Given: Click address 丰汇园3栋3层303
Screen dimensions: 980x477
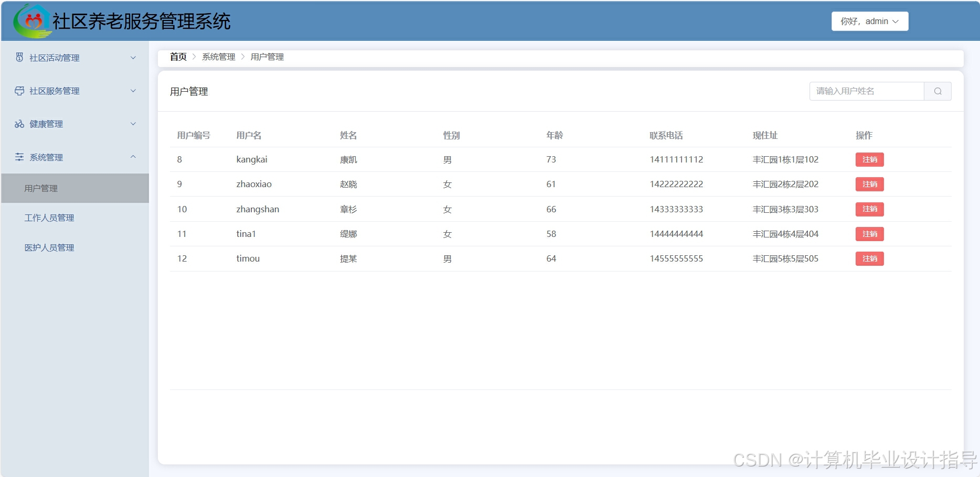Looking at the screenshot, I should [x=785, y=209].
